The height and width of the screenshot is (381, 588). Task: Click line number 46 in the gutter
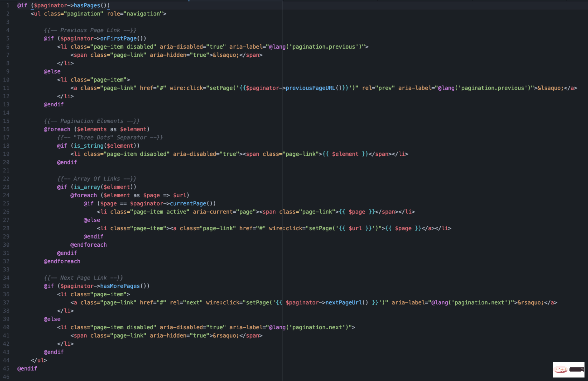(6, 377)
